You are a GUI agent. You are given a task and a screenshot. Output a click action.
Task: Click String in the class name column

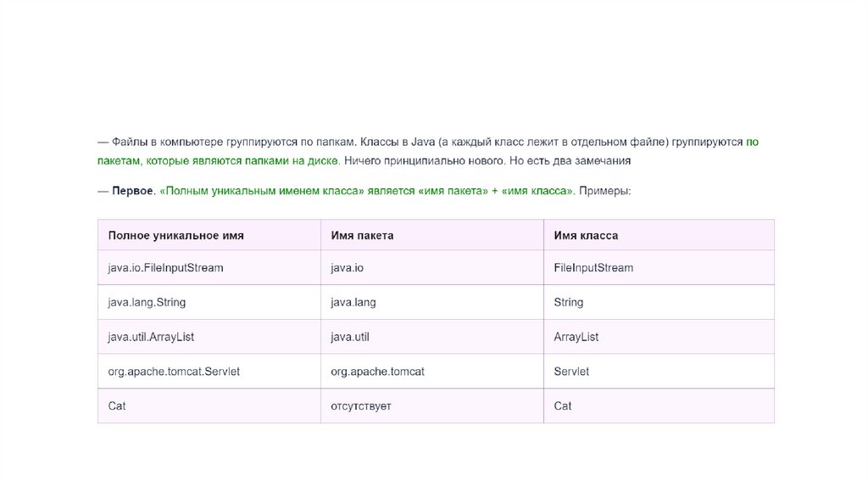568,302
